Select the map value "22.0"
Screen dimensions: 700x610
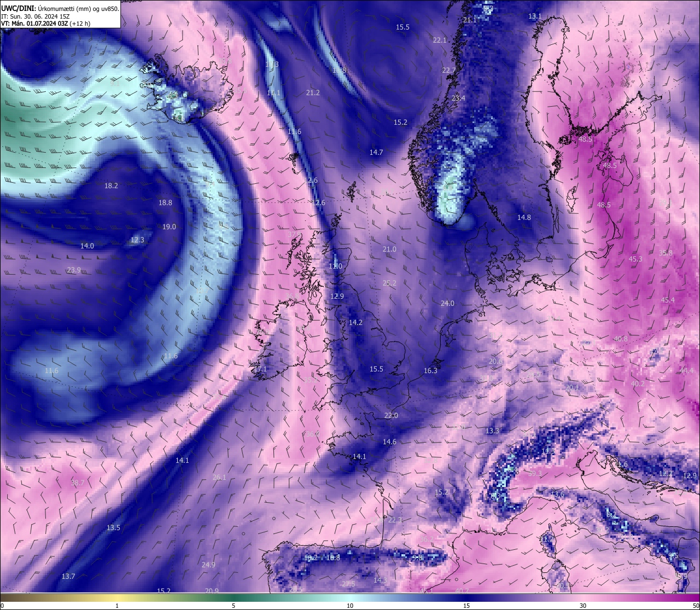pos(391,416)
